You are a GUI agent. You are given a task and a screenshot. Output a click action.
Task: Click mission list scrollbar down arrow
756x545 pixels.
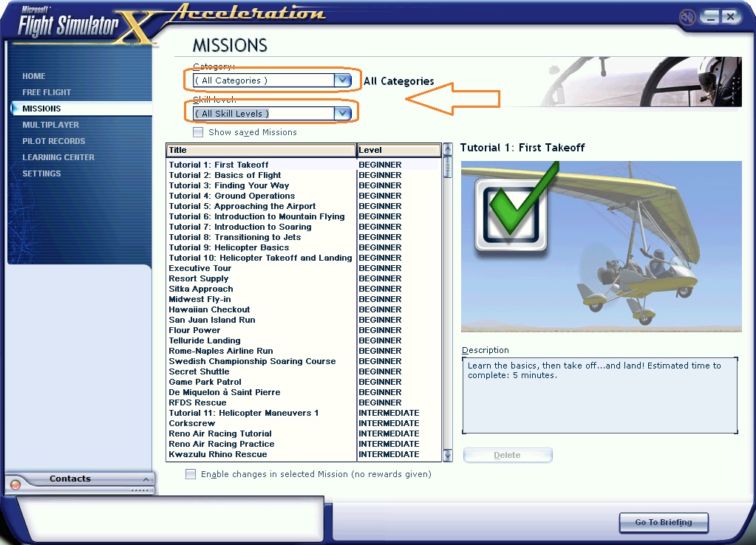[x=447, y=456]
